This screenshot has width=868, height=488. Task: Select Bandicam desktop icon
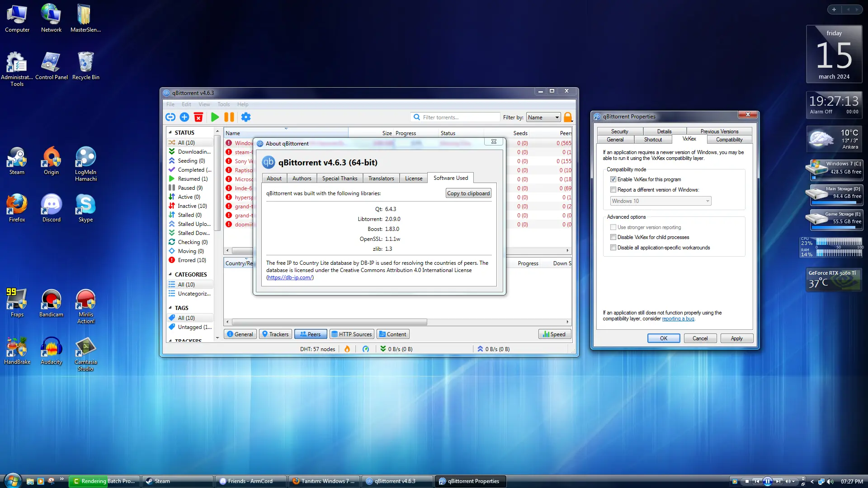tap(51, 303)
